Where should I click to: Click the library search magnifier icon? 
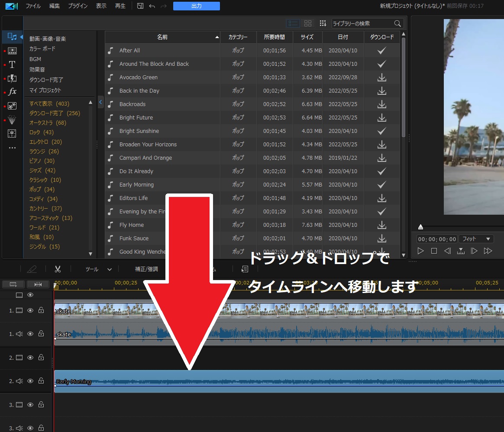point(397,23)
